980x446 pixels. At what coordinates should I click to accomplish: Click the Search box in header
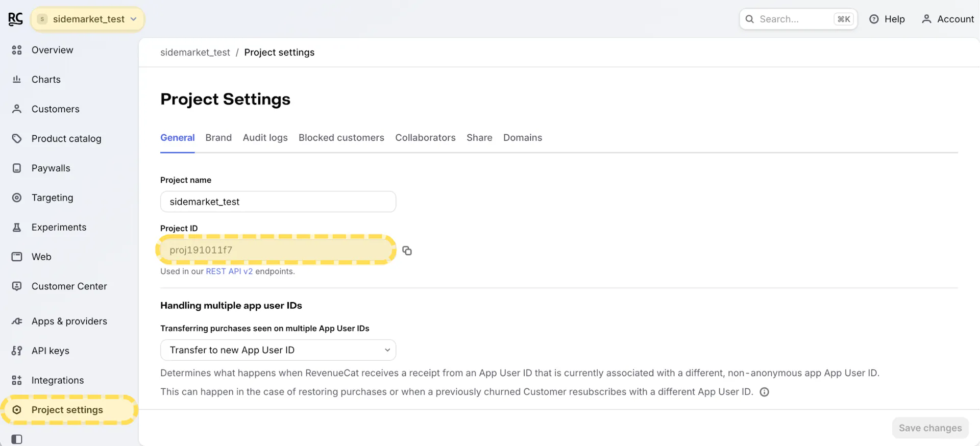pyautogui.click(x=794, y=19)
